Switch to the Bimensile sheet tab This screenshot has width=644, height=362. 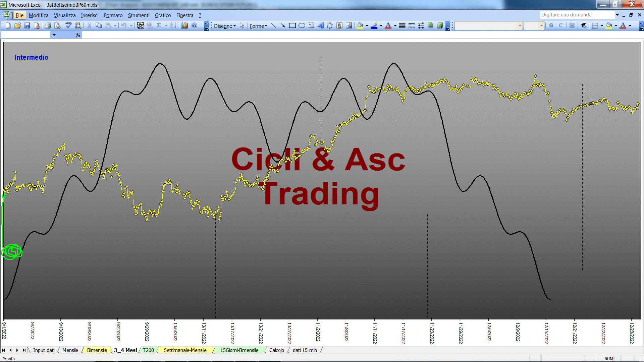(97, 350)
